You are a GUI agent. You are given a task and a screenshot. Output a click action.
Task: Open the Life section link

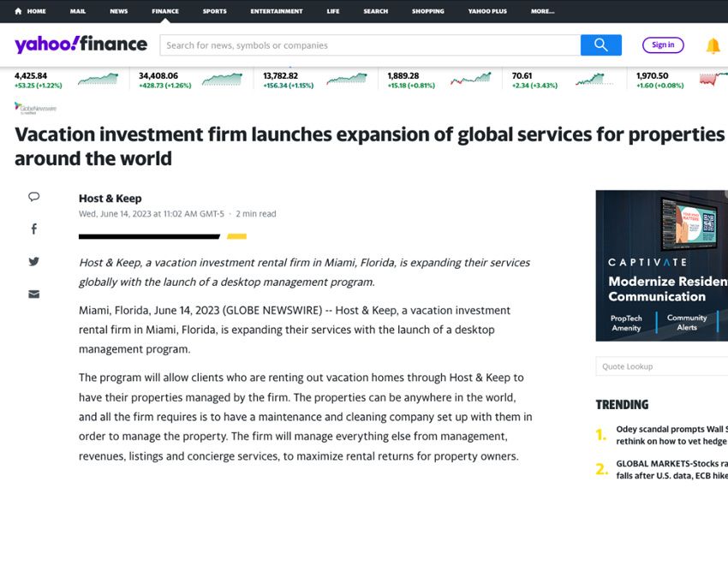coord(333,11)
